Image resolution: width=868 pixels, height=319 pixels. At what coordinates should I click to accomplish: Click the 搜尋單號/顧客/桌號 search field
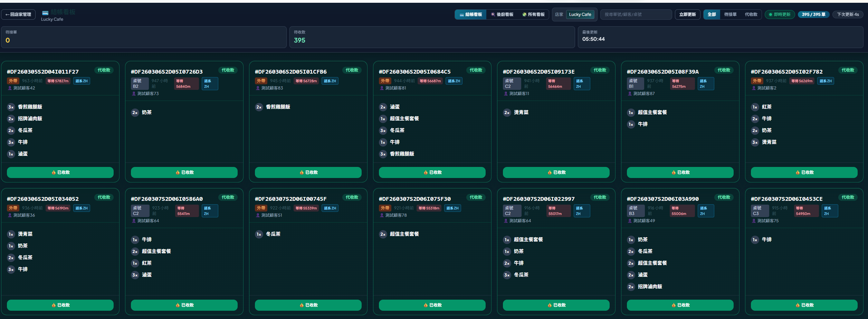(x=636, y=15)
